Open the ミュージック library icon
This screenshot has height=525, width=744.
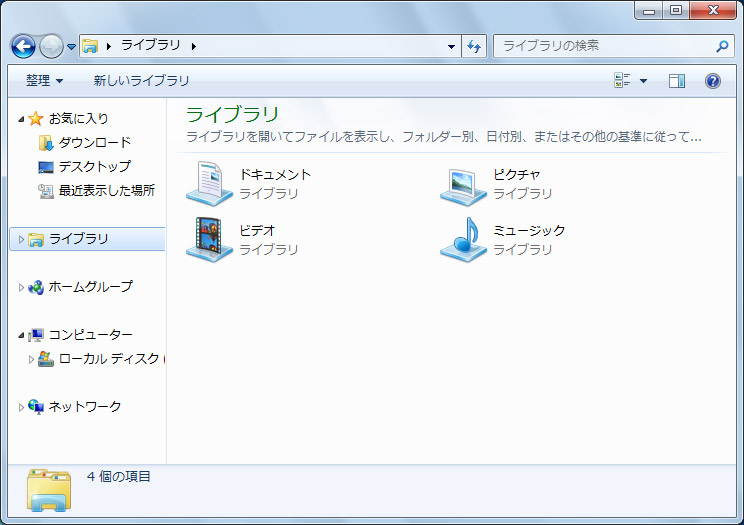463,239
